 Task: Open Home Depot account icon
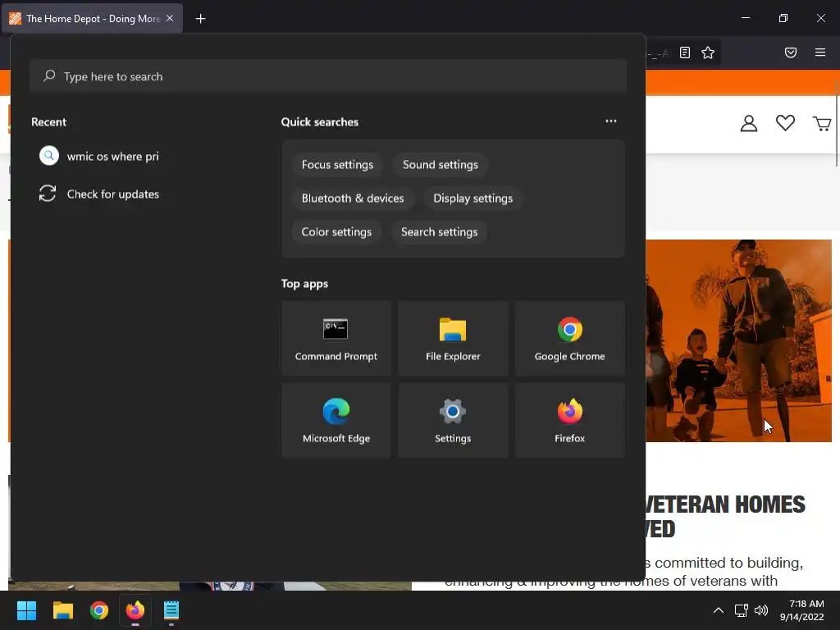pyautogui.click(x=749, y=124)
